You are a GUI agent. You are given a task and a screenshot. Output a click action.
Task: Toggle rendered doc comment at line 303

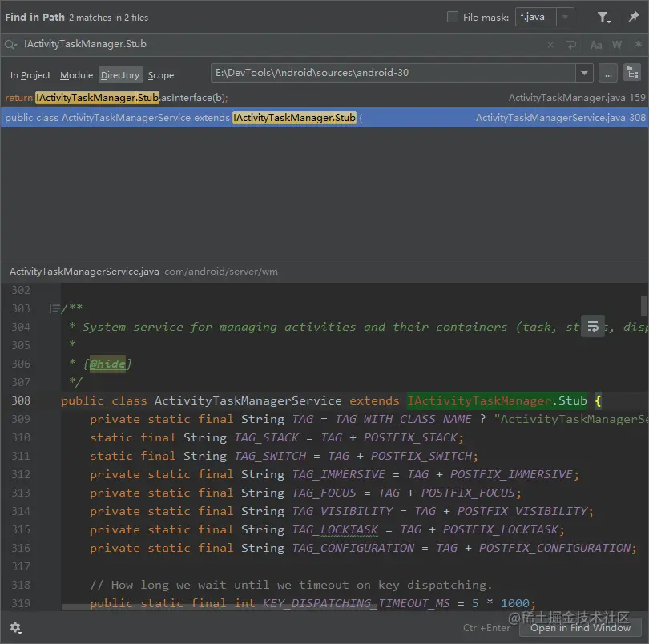[54, 308]
